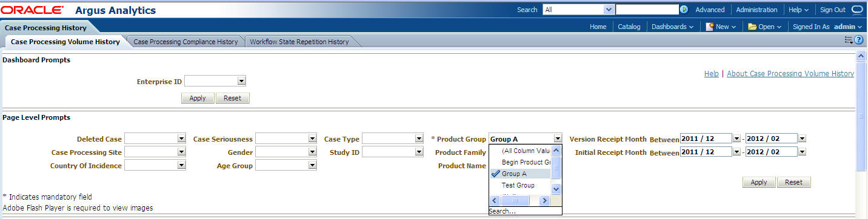Image resolution: width=868 pixels, height=219 pixels.
Task: Open the Study ID dropdown
Action: point(419,152)
